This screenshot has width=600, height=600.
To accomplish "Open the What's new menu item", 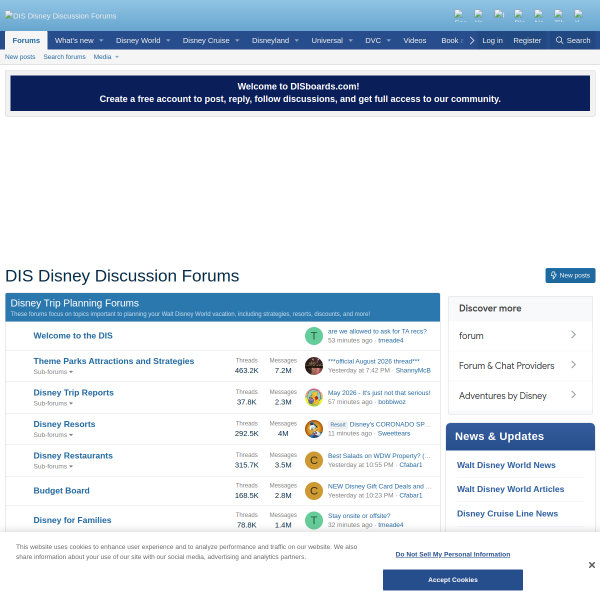I will click(x=74, y=40).
